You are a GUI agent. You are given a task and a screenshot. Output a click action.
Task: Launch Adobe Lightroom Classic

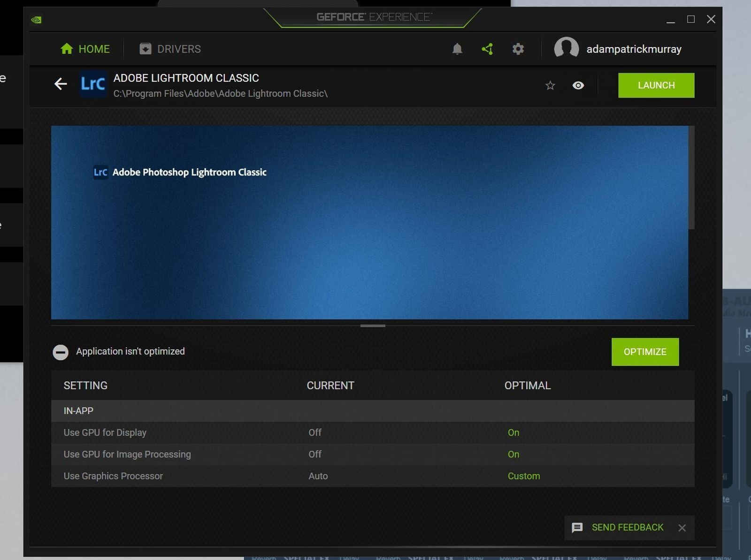(656, 85)
